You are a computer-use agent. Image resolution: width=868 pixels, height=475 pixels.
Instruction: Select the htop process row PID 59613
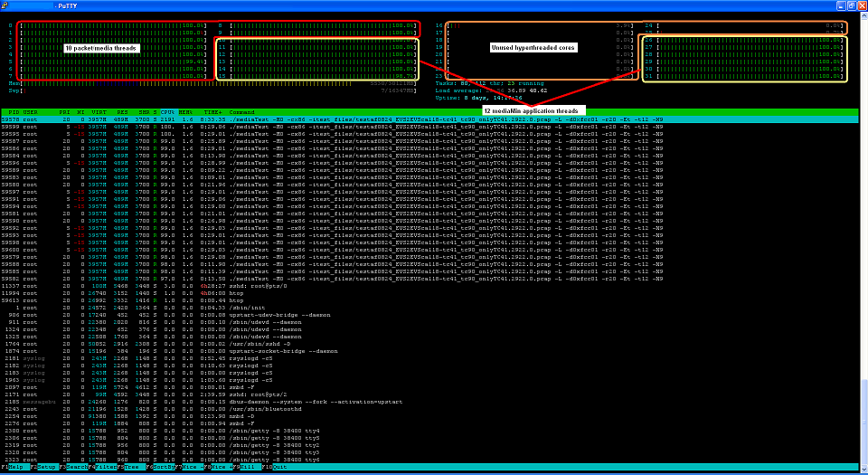click(x=429, y=300)
